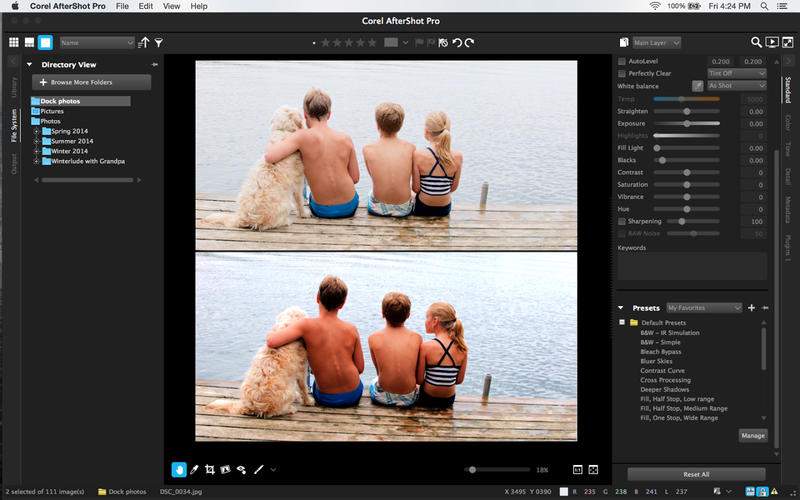Click the zoom 1:1 view icon
The height and width of the screenshot is (500, 800).
point(577,469)
